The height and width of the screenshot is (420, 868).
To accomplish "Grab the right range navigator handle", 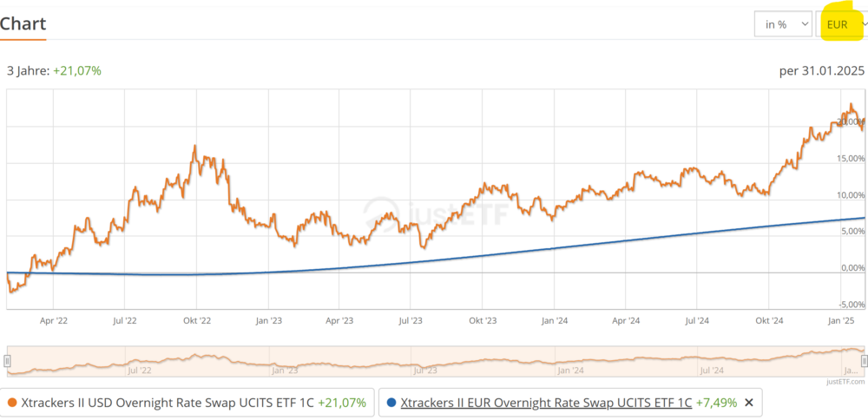I will point(865,361).
